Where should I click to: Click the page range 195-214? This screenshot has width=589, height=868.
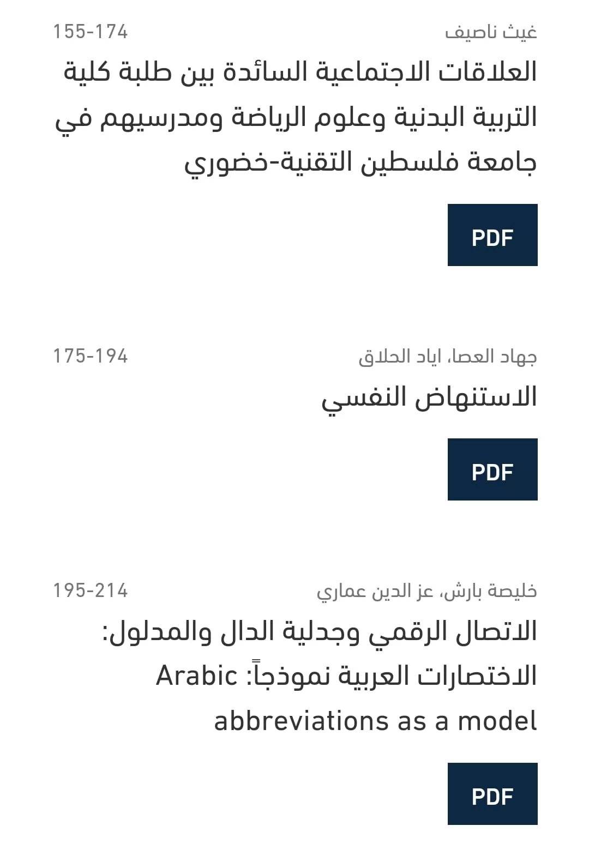90,591
